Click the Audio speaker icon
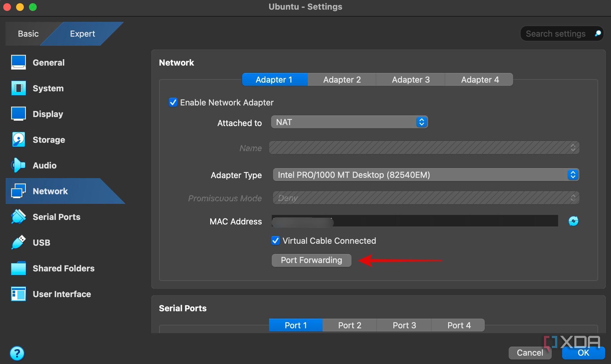Image resolution: width=611 pixels, height=364 pixels. pos(18,165)
